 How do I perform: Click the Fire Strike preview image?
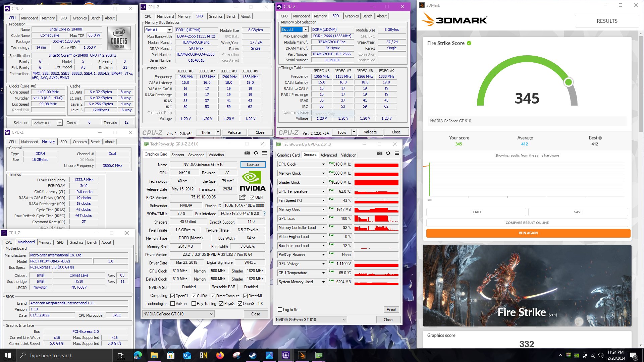(x=527, y=286)
